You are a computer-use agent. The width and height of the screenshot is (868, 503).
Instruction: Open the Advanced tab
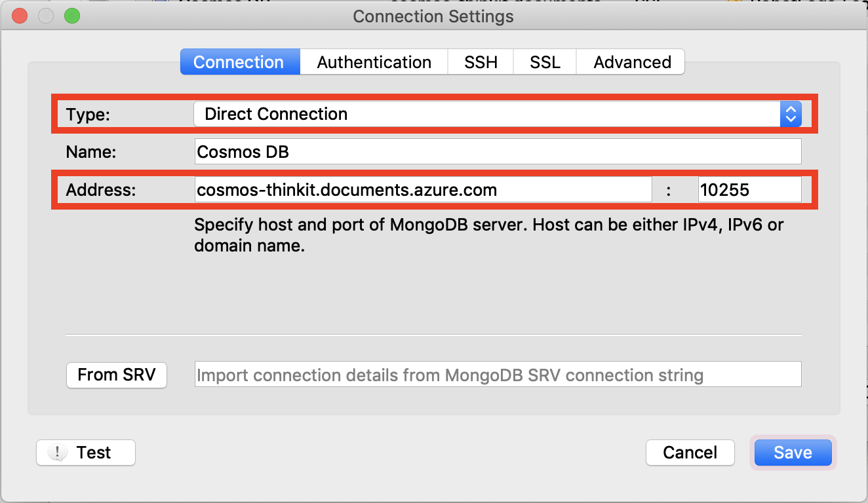coord(631,62)
